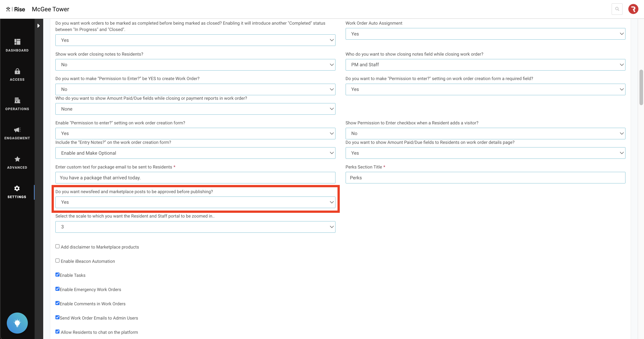Open the Operations building icon
This screenshot has height=339, width=644.
point(17,100)
